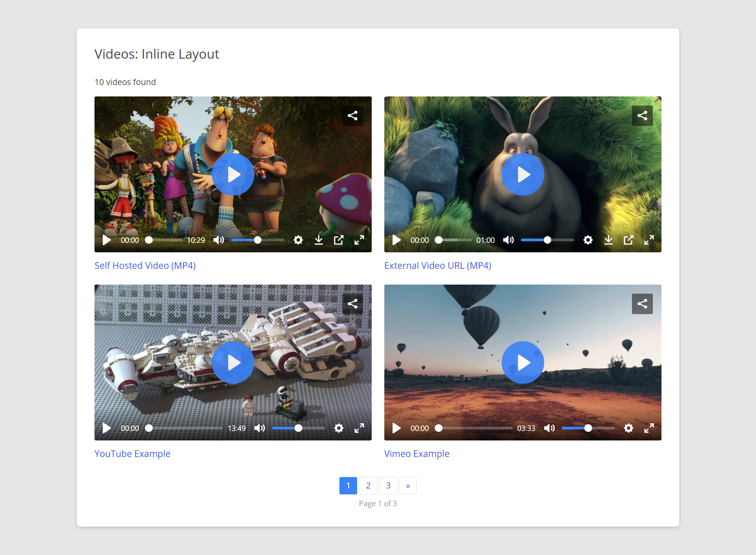Click the 'Videos: Inline Layout' heading
Image resolution: width=756 pixels, height=555 pixels.
pos(157,54)
